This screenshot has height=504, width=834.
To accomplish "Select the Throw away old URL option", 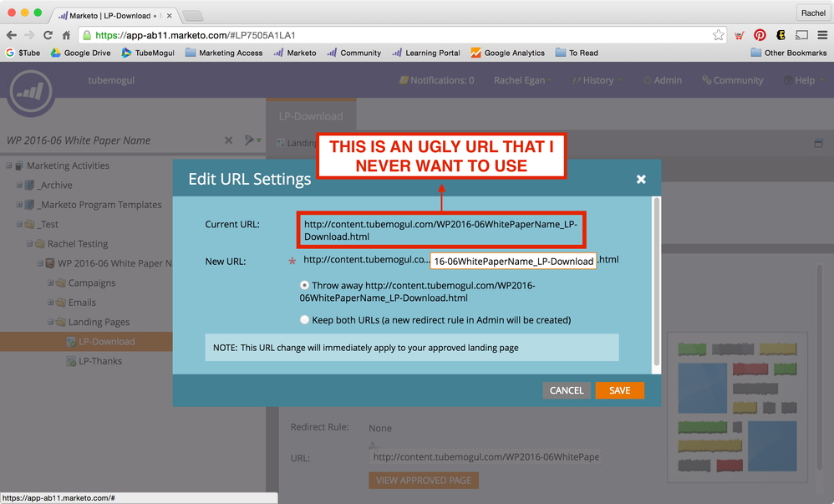I will [x=304, y=285].
